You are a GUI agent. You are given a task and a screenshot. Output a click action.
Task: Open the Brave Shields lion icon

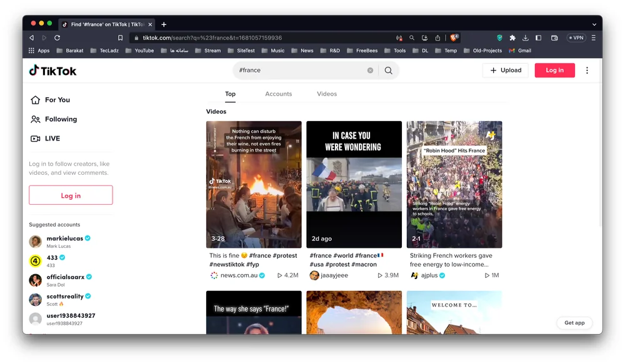pos(454,38)
